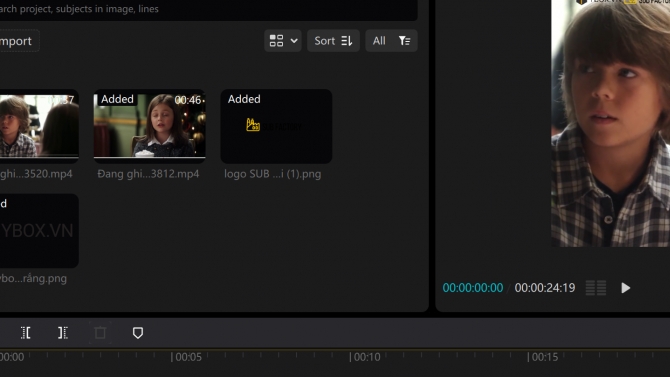The image size is (670, 377).
Task: Click the trim right split icon
Action: pos(63,333)
